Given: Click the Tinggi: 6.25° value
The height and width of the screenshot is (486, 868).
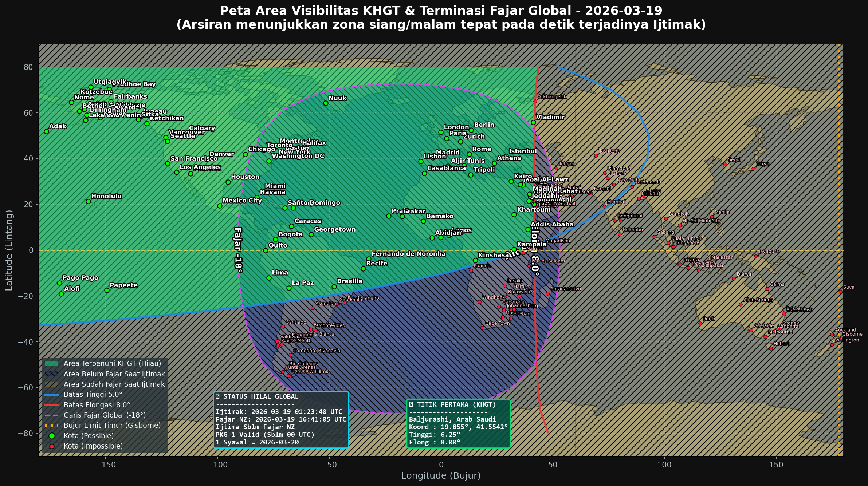Looking at the screenshot, I should pos(435,435).
